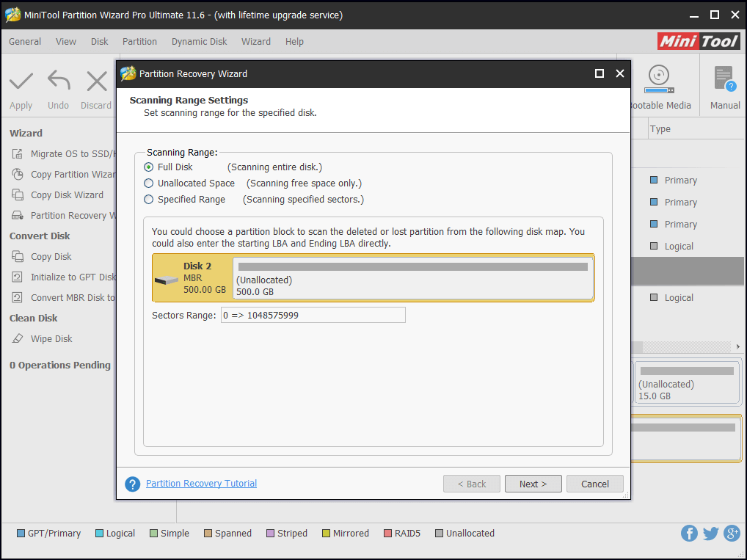Open the Twitter bird icon
This screenshot has height=560, width=747.
point(710,533)
